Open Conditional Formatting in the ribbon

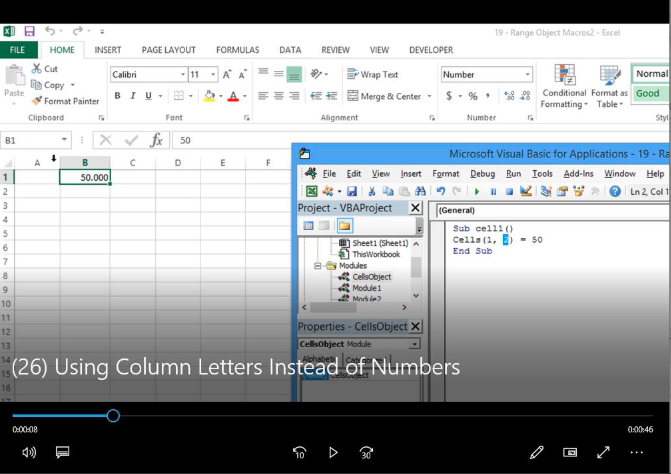pos(564,86)
